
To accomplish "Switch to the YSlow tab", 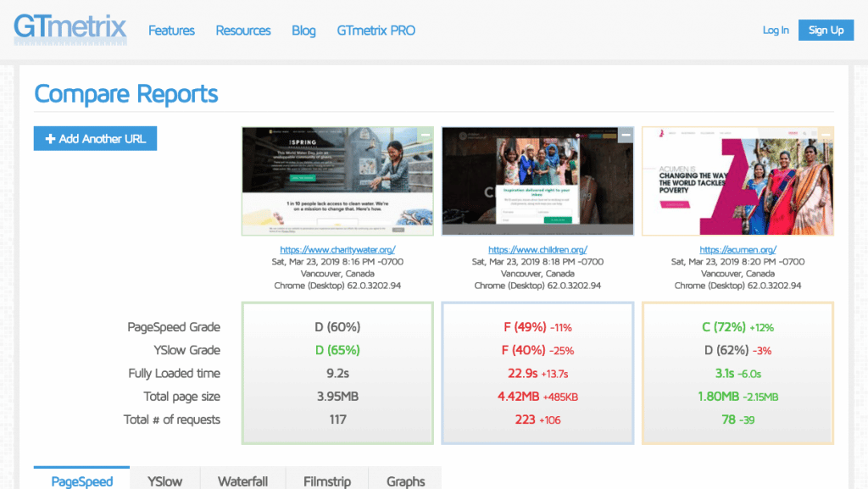I will [x=165, y=480].
